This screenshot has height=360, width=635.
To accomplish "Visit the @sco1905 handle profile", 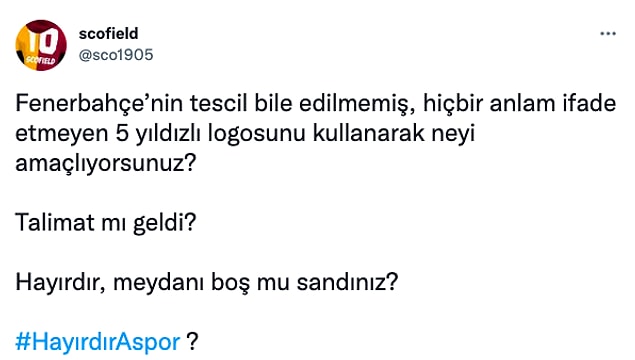I will point(116,55).
